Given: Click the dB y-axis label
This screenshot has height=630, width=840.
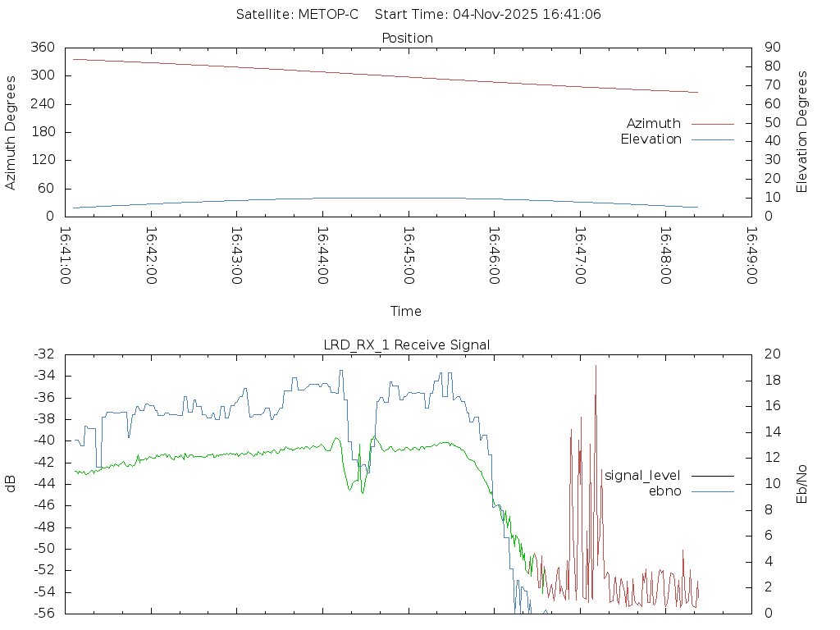Looking at the screenshot, I should [x=11, y=483].
